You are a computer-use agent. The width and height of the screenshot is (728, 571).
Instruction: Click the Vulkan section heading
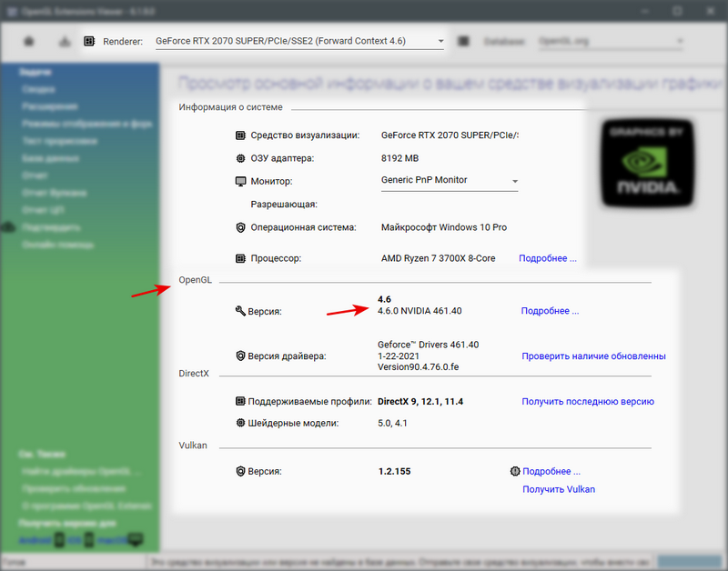(x=193, y=446)
